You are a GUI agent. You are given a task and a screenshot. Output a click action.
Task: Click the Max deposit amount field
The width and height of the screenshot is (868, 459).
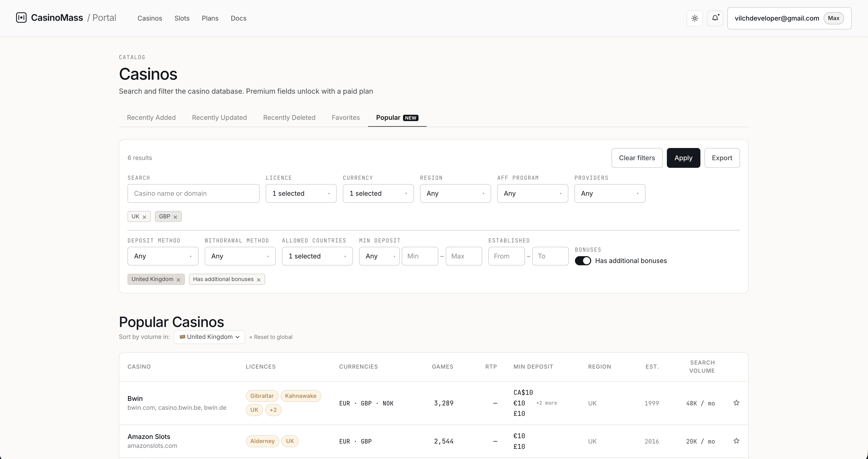(464, 256)
